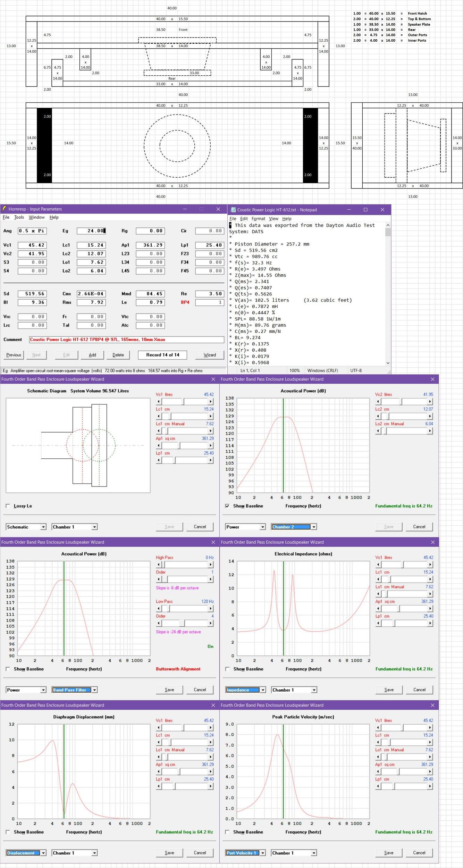Click left arrow of Lp1 slider in Schematic wizard
Image resolution: width=463 pixels, height=868 pixels.
click(x=159, y=460)
